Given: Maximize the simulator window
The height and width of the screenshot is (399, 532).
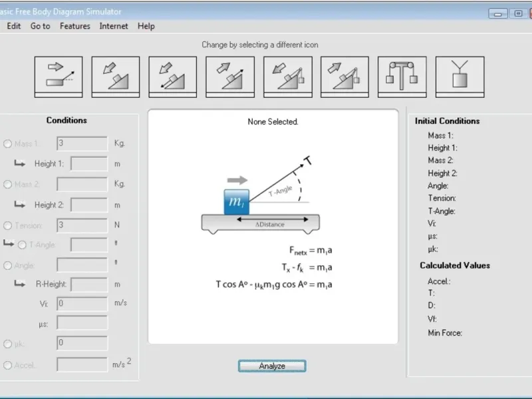Looking at the screenshot, I should point(518,13).
